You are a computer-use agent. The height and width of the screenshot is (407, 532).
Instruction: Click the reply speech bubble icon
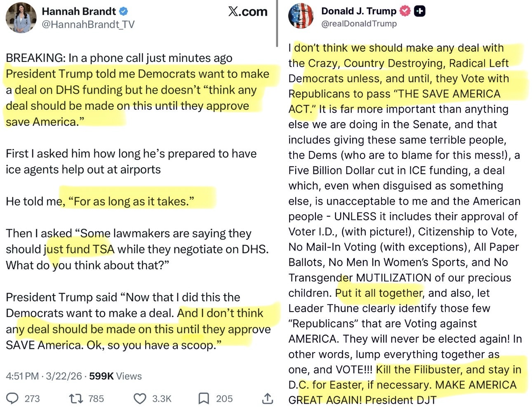13,398
